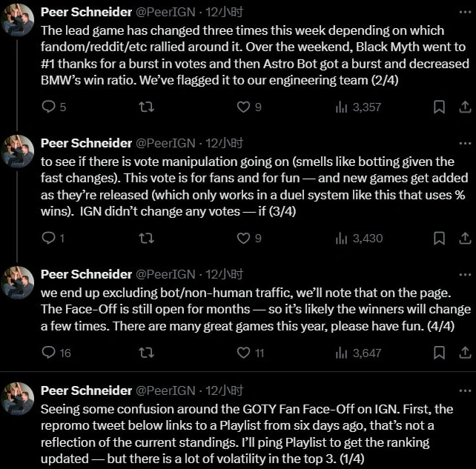Like the tweet with 3,357 views
The width and height of the screenshot is (476, 469).
[x=248, y=107]
